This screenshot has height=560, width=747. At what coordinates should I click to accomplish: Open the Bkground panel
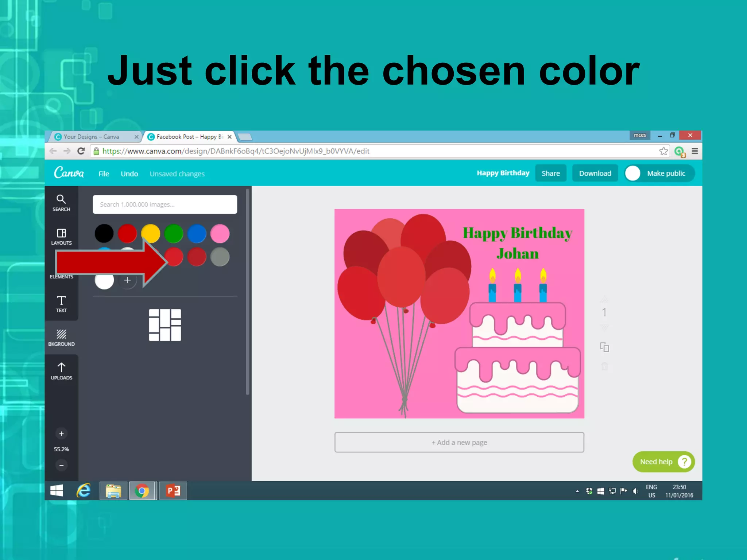pyautogui.click(x=61, y=338)
